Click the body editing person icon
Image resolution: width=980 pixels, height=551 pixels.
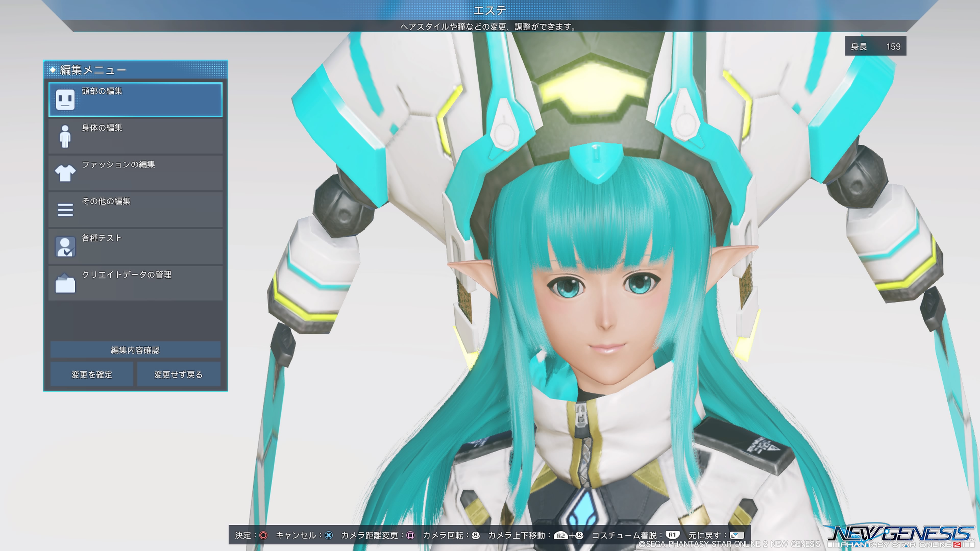65,136
